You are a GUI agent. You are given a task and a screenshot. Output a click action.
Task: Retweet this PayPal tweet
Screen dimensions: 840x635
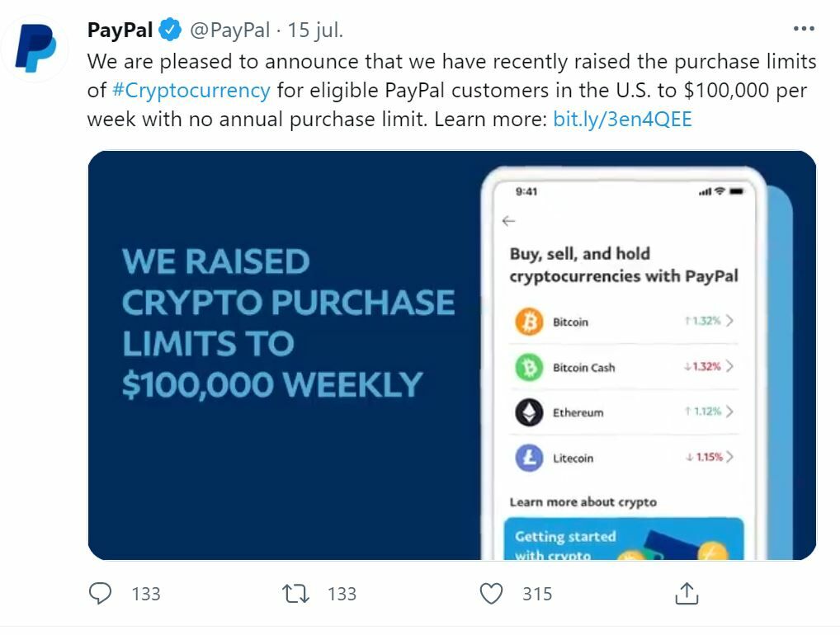pos(295,593)
